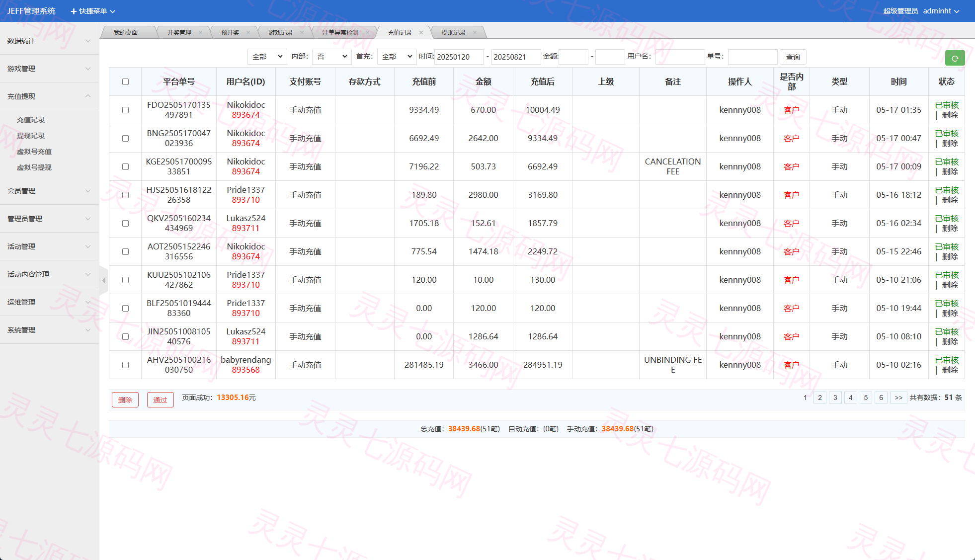Screen dimensions: 975x560
Task: Click user ID 893568 for babyrendang
Action: [245, 370]
